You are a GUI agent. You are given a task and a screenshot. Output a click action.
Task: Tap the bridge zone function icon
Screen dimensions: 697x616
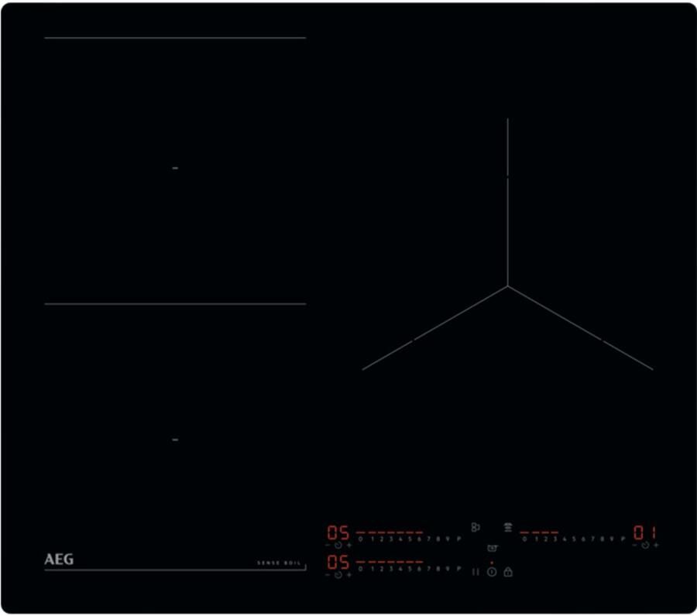coord(476,527)
